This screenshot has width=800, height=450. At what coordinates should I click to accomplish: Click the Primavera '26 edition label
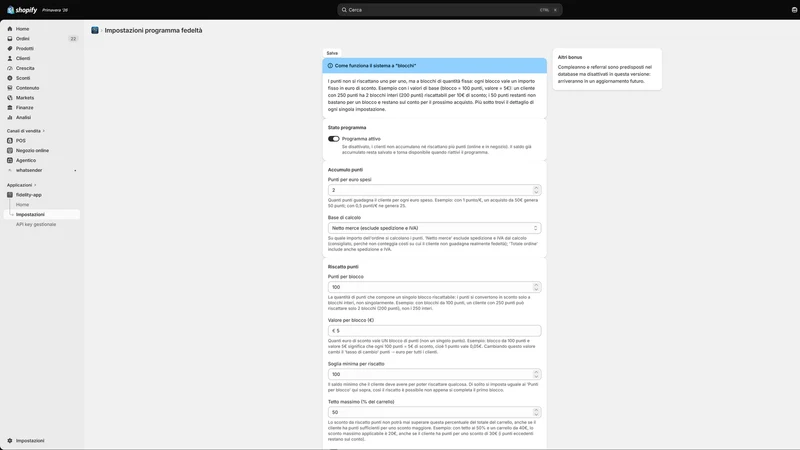point(55,10)
